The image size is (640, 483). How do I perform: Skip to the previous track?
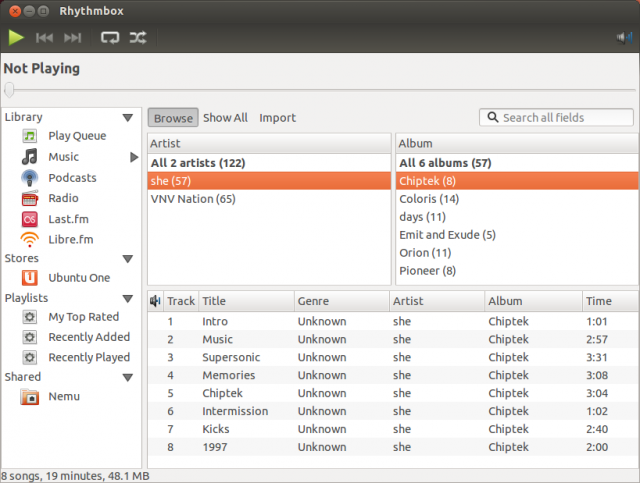coord(44,38)
